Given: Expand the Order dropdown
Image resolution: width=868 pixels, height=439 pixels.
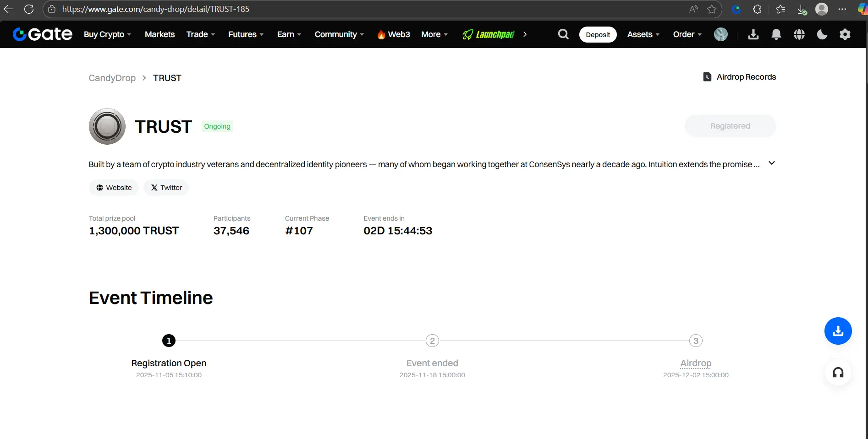Looking at the screenshot, I should [687, 34].
